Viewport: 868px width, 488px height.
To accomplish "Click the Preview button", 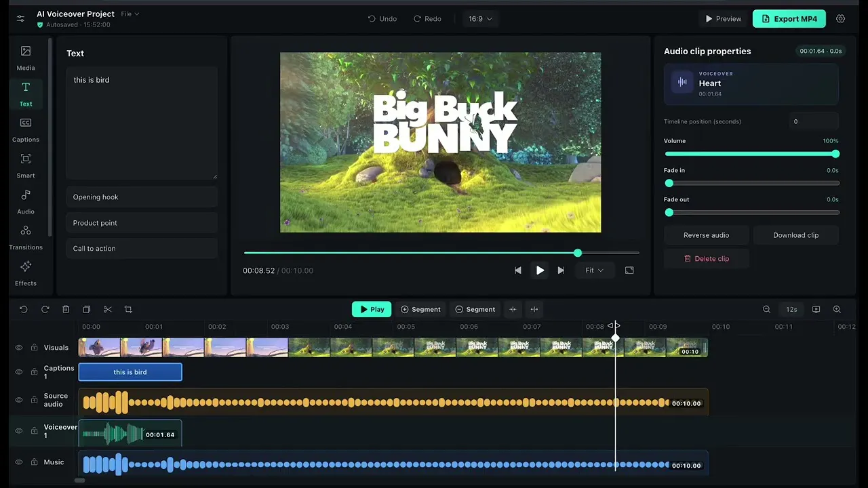I will tap(723, 19).
